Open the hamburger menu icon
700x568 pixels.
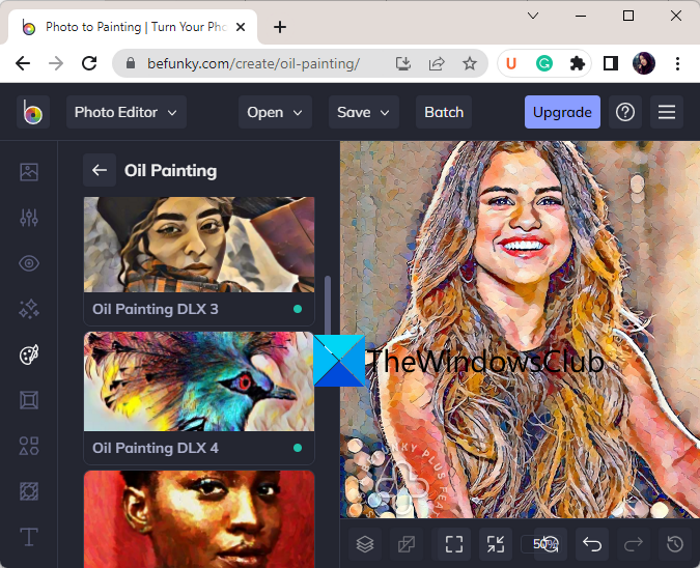coord(667,112)
